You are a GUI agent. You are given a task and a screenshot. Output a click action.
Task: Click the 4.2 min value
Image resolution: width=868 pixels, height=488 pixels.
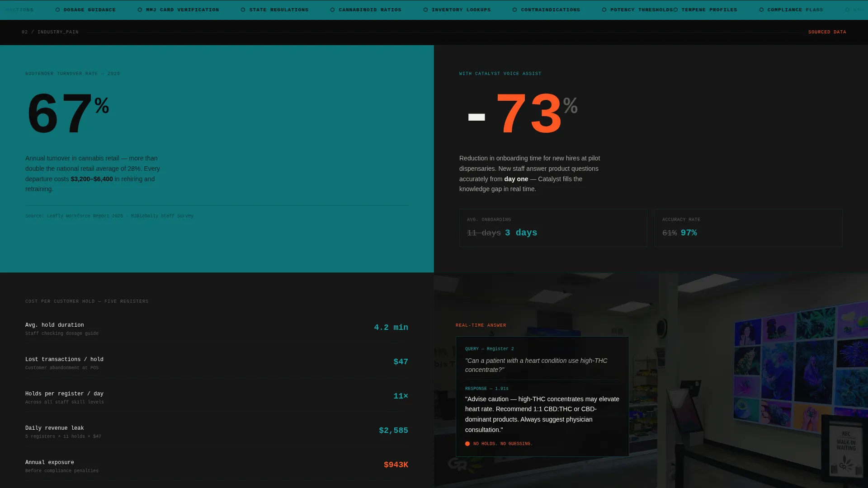(391, 328)
